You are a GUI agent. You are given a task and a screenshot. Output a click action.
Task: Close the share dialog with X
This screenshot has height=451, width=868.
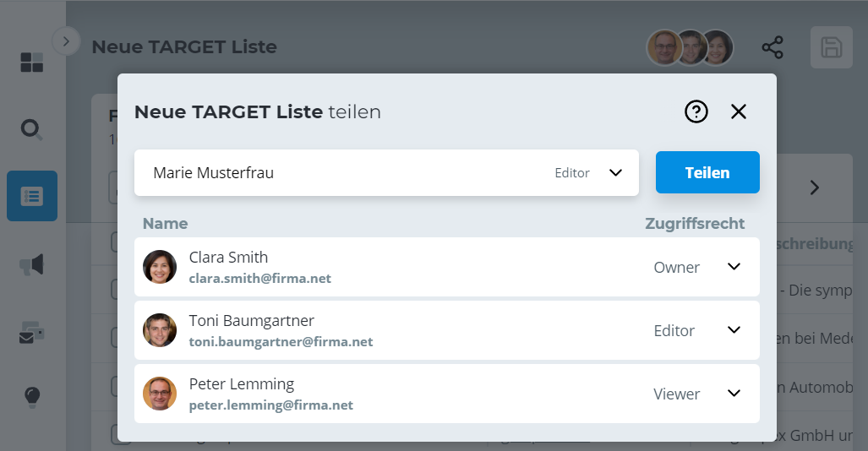pyautogui.click(x=739, y=111)
